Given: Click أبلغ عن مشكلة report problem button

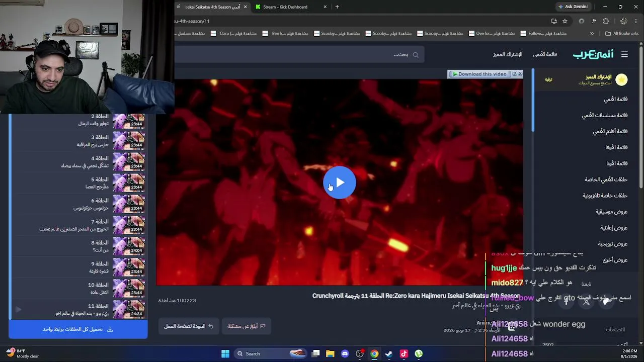Looking at the screenshot, I should point(246,326).
